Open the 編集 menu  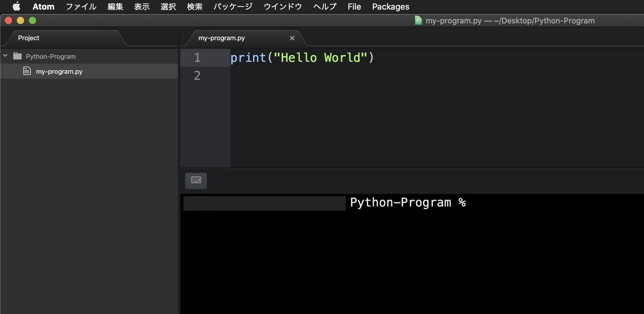point(115,7)
